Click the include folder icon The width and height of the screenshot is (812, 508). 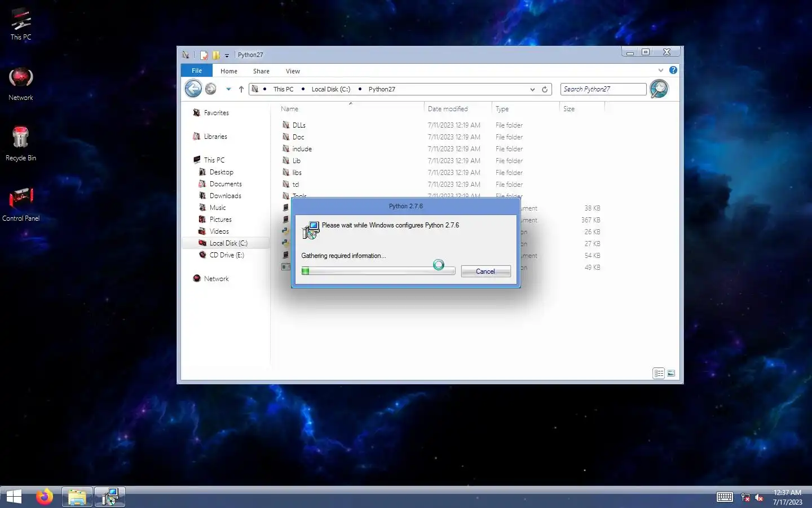286,148
